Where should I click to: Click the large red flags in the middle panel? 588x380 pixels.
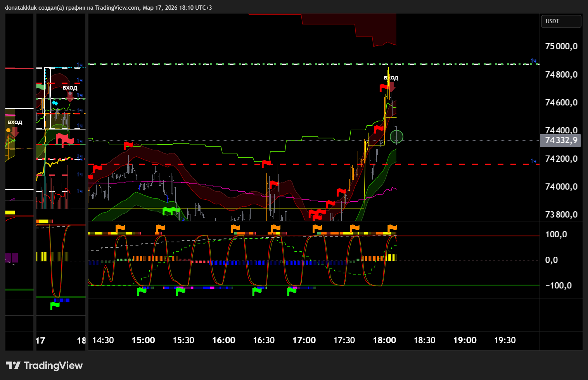(x=64, y=139)
